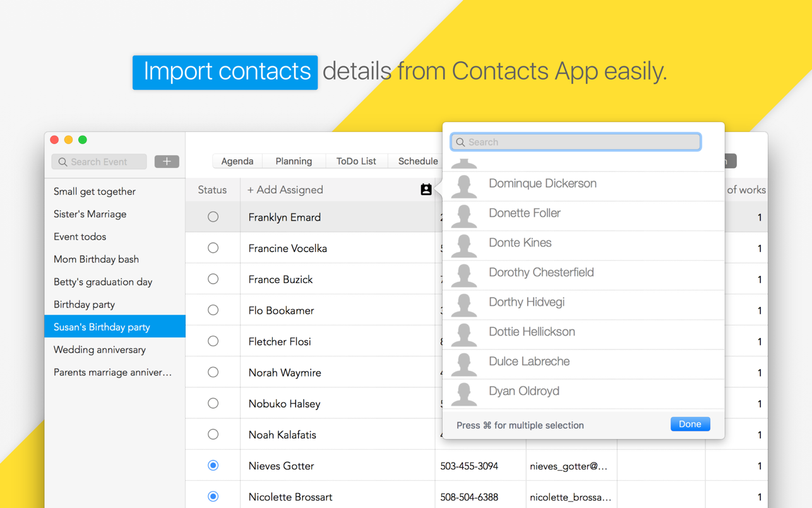Viewport: 812px width, 508px height.
Task: Click Dyan Oldroyd's avatar icon
Action: (x=464, y=394)
